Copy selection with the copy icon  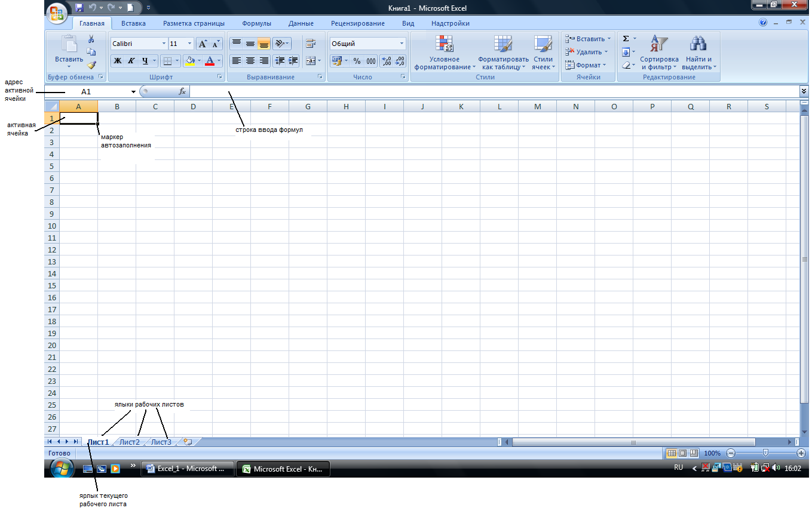tap(91, 52)
